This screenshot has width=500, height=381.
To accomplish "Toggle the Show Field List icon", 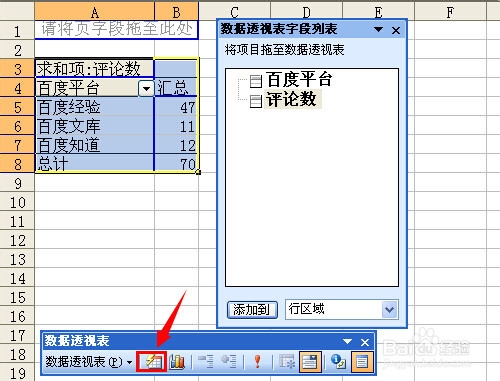I will pyautogui.click(x=362, y=361).
